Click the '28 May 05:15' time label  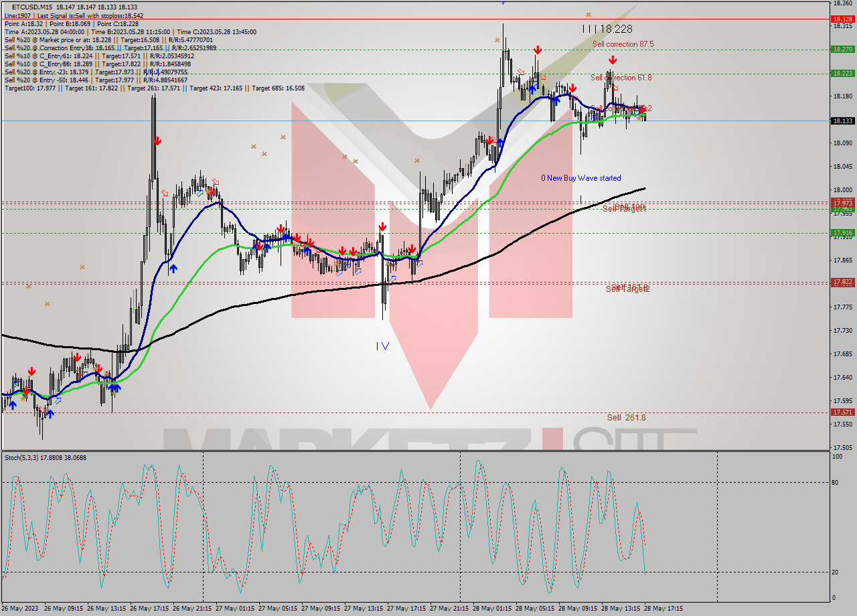click(534, 609)
